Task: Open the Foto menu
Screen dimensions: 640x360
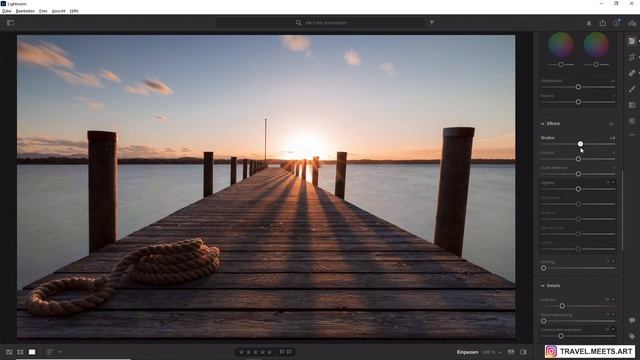Action: [43, 11]
